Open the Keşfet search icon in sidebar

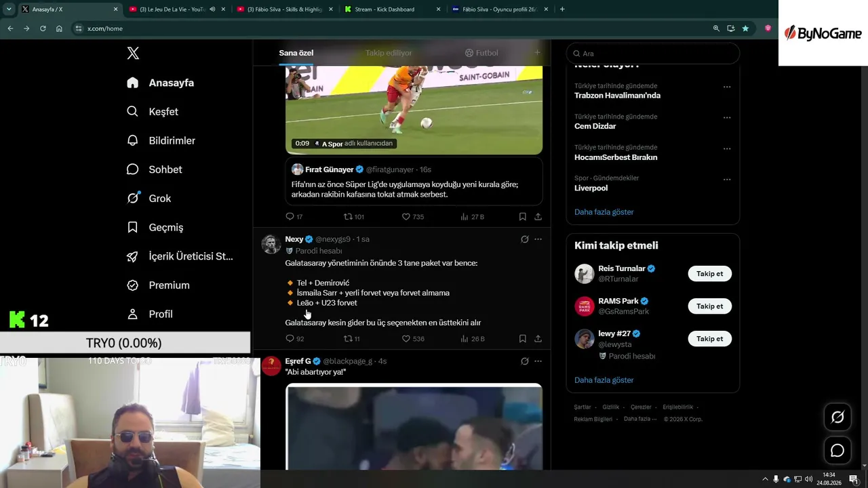click(x=133, y=111)
